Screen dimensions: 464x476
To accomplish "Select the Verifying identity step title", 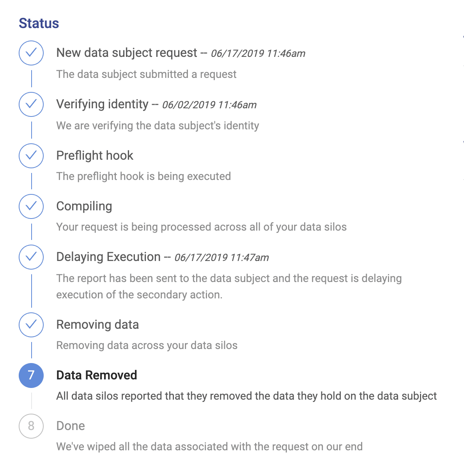I will [x=102, y=104].
